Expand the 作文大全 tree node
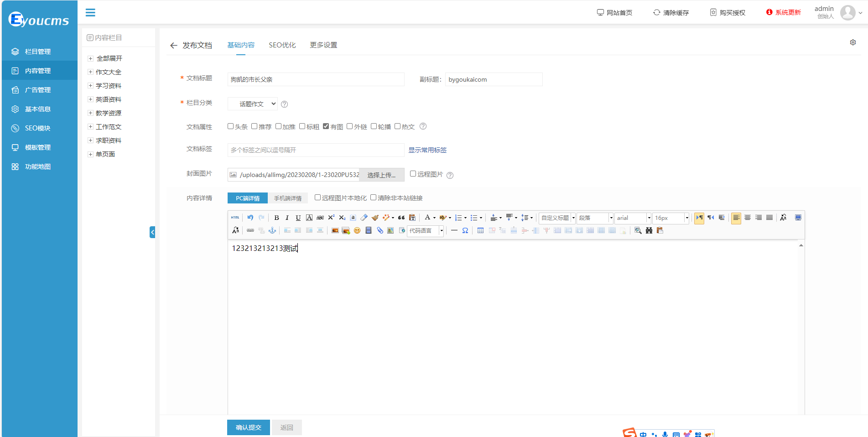Viewport: 868px width, 437px height. pyautogui.click(x=90, y=72)
